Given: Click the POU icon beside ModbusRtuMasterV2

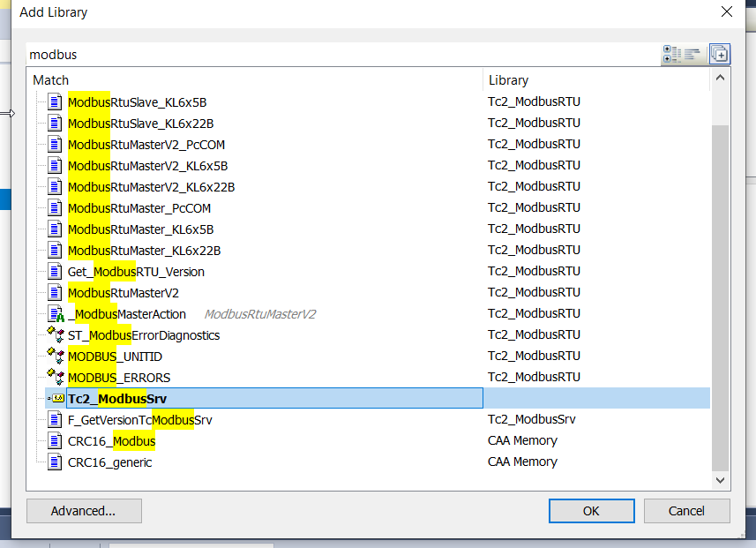Looking at the screenshot, I should coord(55,293).
